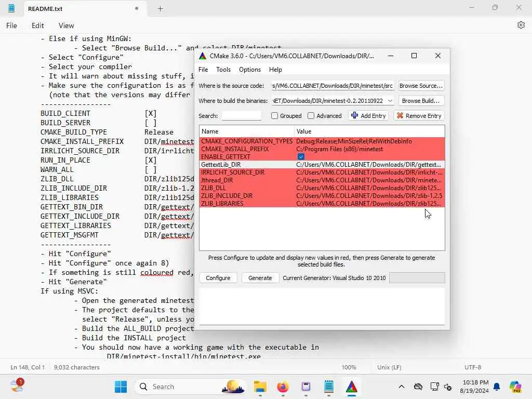Open CMake File menu

tap(203, 70)
